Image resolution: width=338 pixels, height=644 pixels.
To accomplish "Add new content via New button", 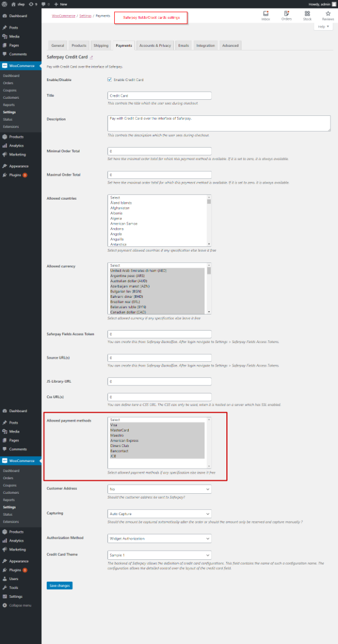I will coord(61,4).
